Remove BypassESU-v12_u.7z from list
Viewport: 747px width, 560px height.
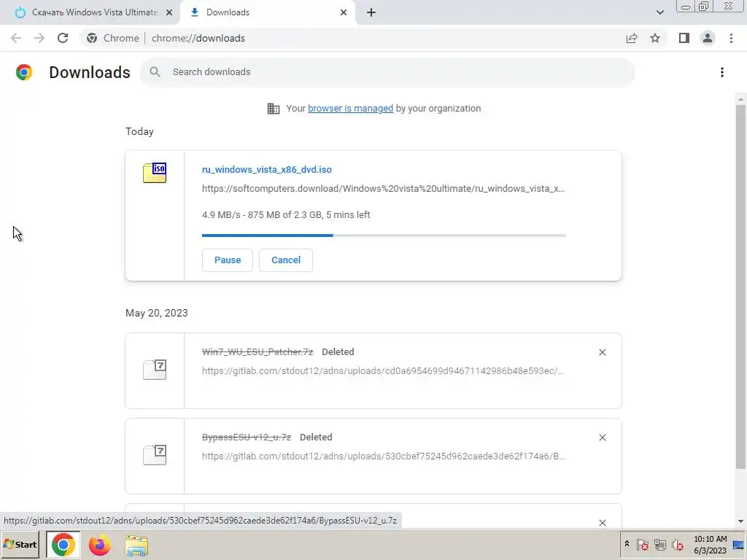click(x=602, y=437)
